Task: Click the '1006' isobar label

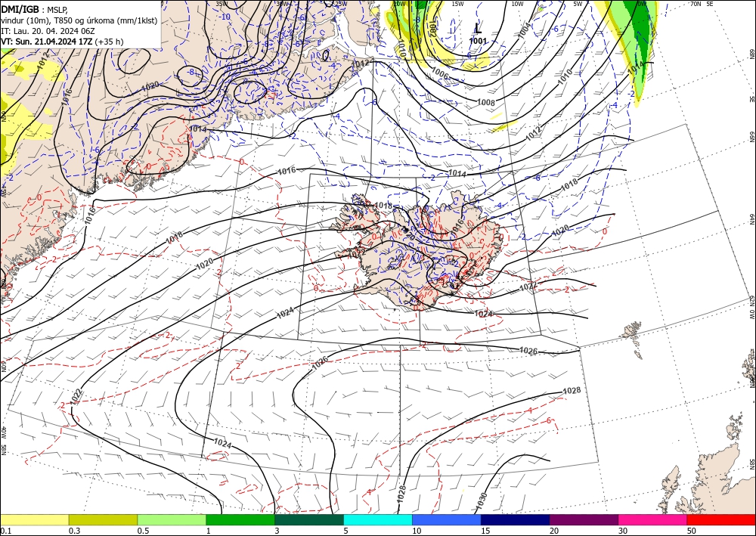Action: coord(440,73)
